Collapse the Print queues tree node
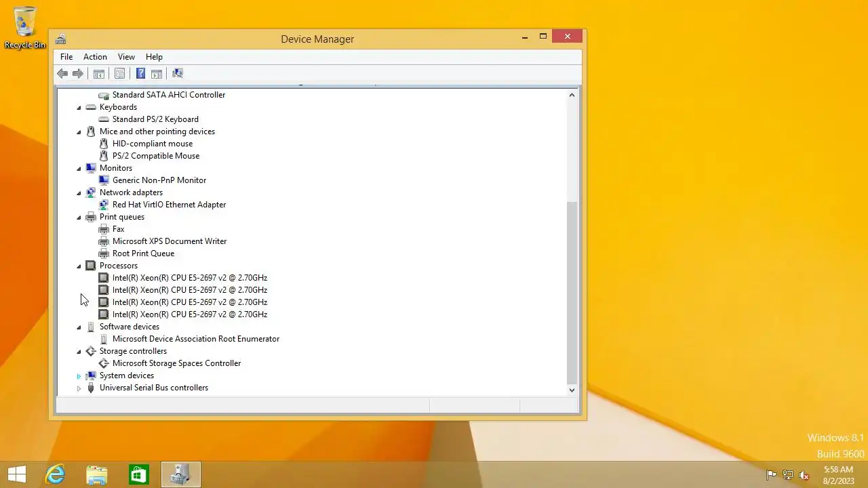868x488 pixels. pos(79,217)
